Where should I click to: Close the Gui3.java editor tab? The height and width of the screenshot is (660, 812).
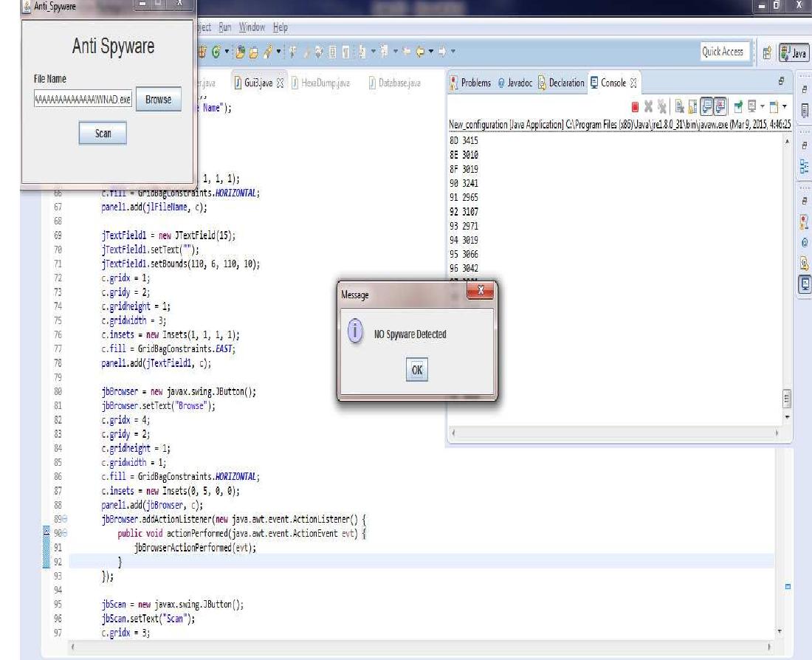coord(281,83)
